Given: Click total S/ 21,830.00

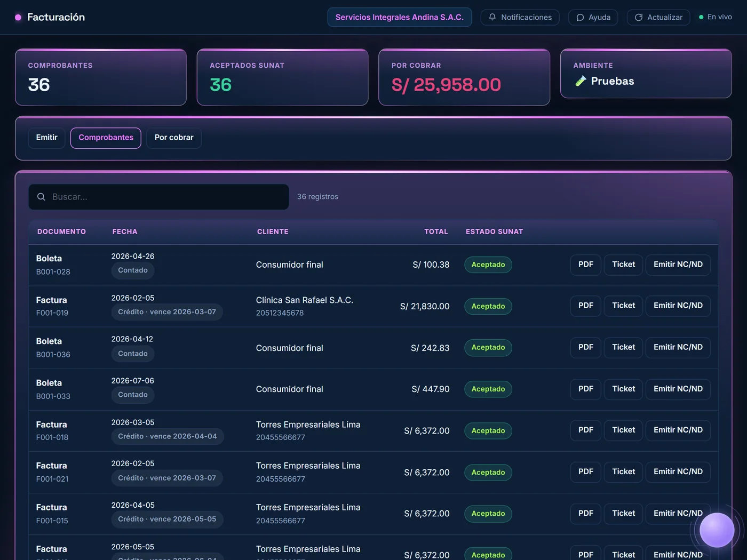Looking at the screenshot, I should click(x=425, y=306).
